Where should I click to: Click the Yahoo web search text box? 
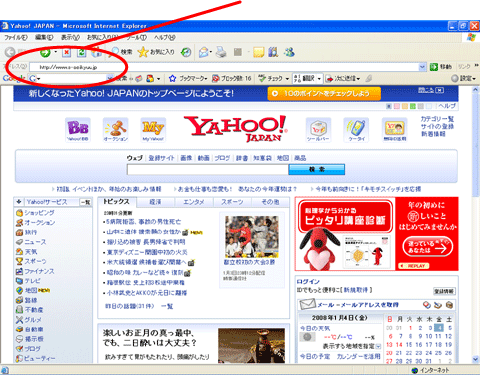click(208, 170)
